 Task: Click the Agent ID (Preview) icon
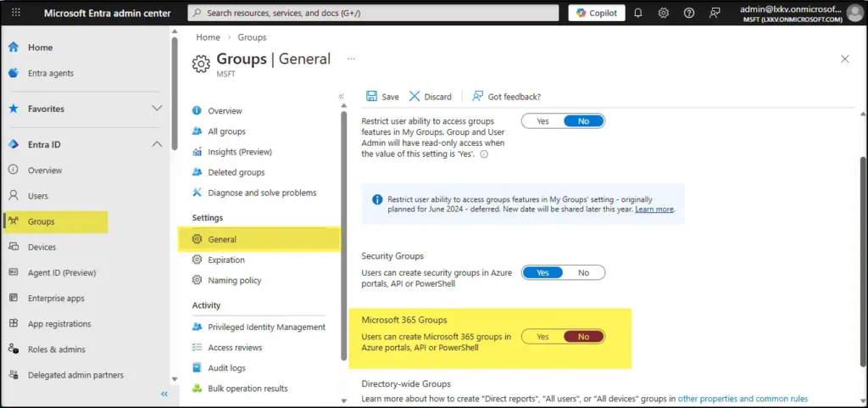[14, 272]
